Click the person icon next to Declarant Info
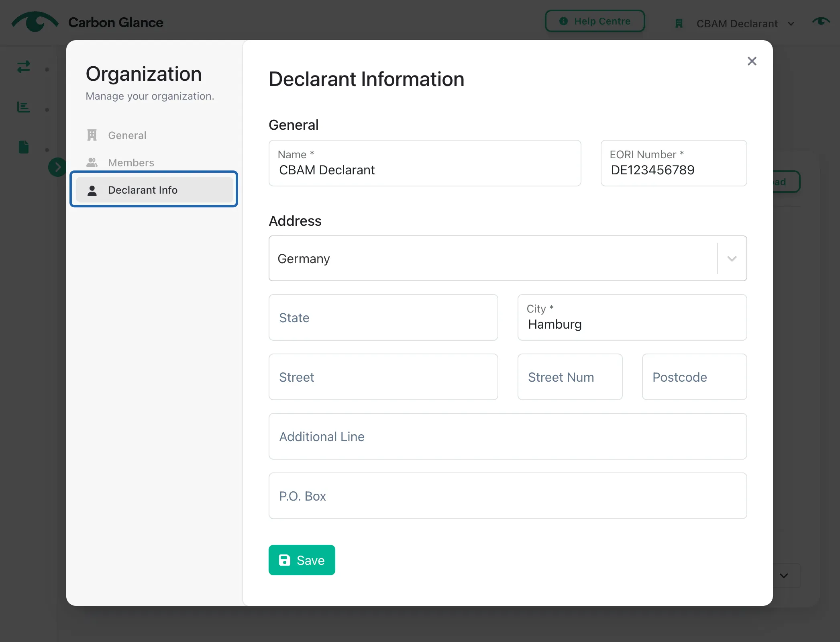The width and height of the screenshot is (840, 642). coord(92,190)
